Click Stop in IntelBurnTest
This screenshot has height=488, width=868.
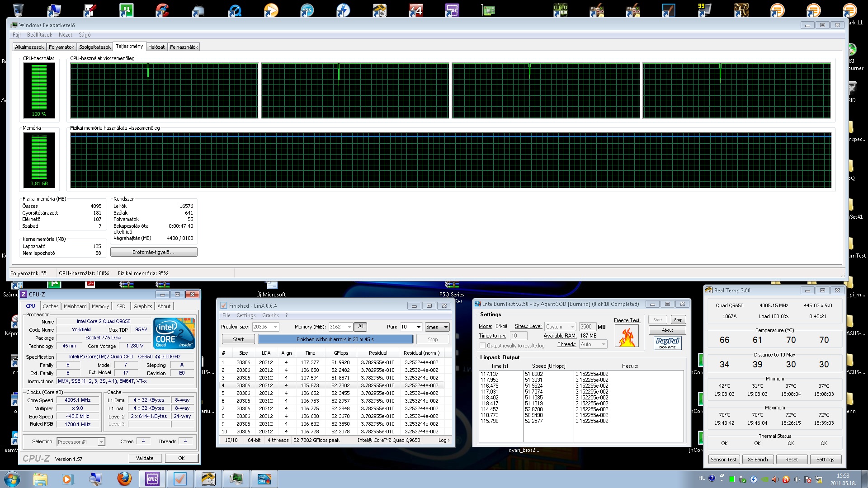pyautogui.click(x=678, y=320)
